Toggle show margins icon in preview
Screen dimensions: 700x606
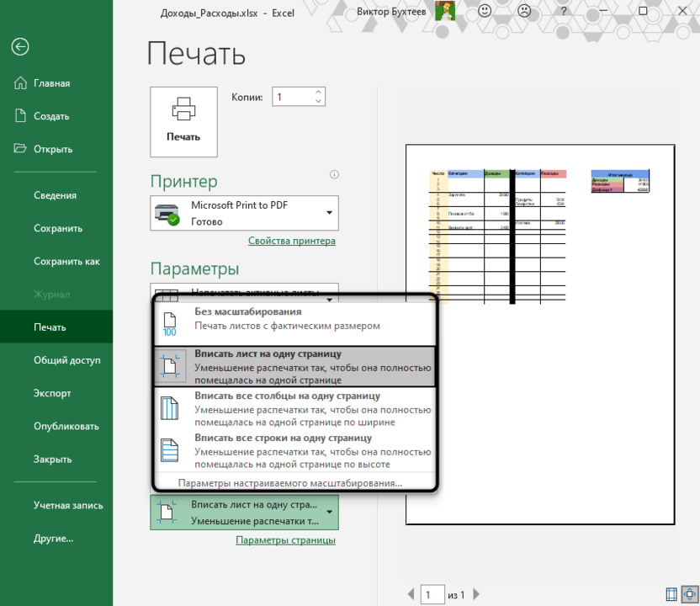click(671, 594)
